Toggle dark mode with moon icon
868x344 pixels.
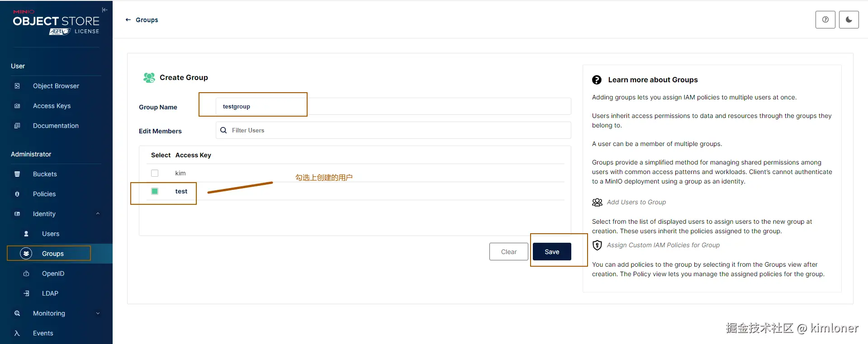pos(849,19)
